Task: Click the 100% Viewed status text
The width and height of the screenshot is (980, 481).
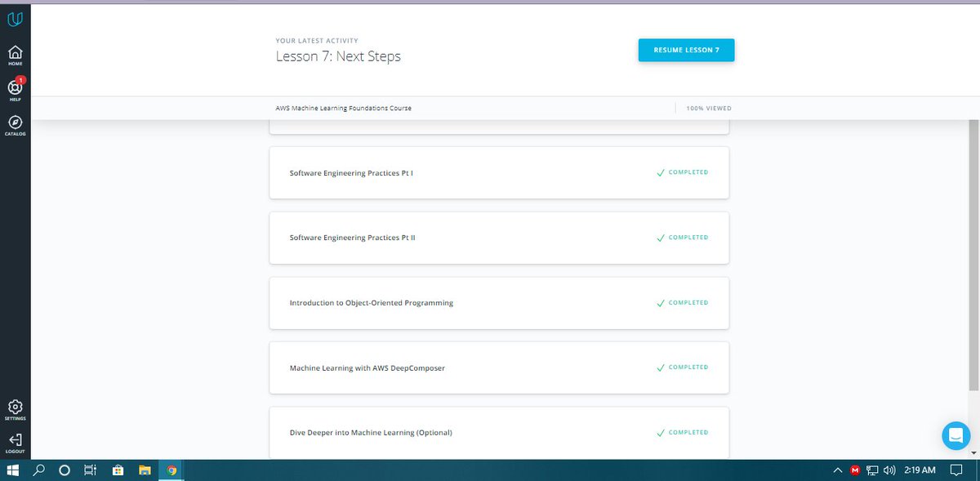Action: [707, 108]
